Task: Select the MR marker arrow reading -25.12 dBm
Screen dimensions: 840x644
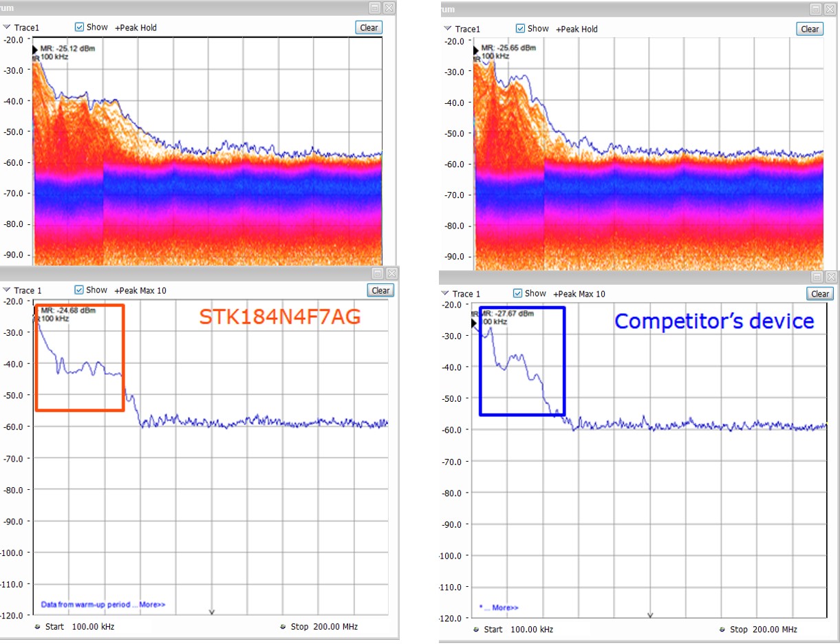Action: 35,50
